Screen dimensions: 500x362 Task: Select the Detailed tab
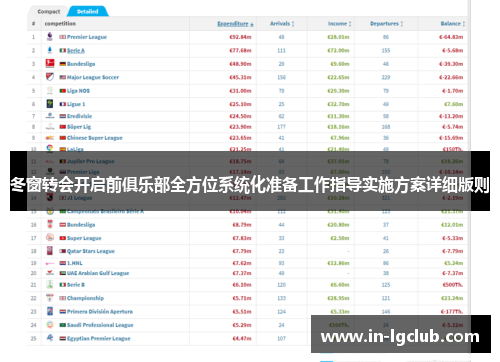tap(88, 11)
